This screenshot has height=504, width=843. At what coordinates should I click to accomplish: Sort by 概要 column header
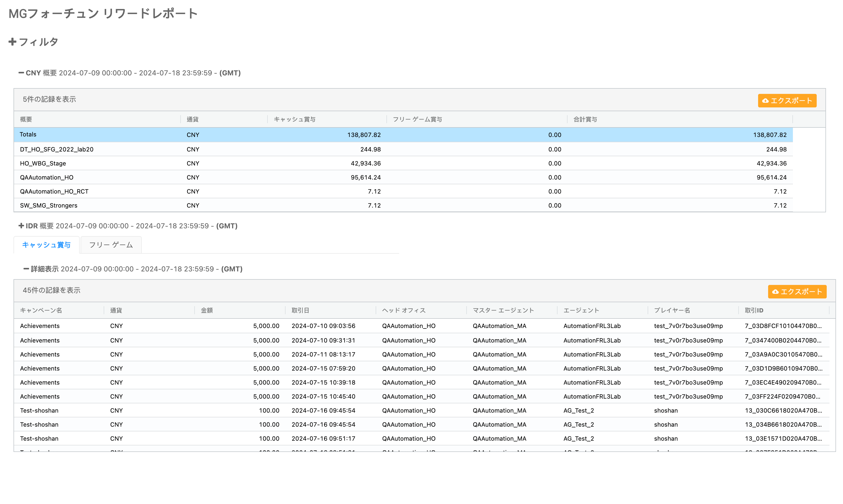click(x=26, y=119)
